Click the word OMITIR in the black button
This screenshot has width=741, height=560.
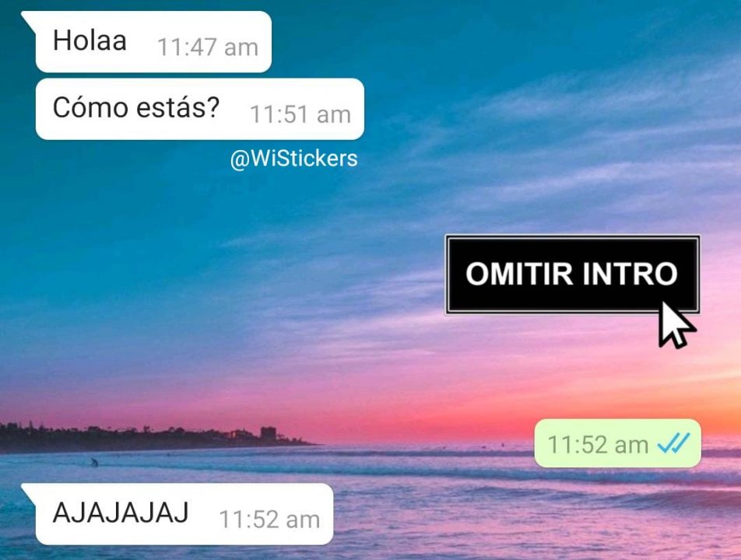coord(519,274)
